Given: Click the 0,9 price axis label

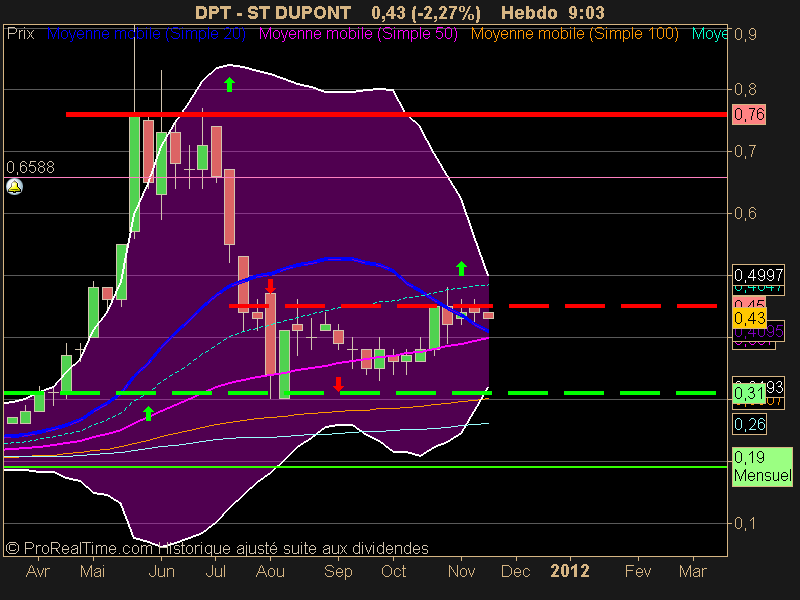Looking at the screenshot, I should point(745,34).
